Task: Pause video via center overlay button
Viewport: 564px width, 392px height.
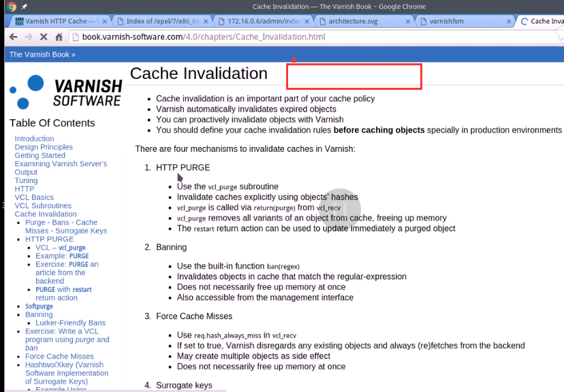Action: point(339,210)
